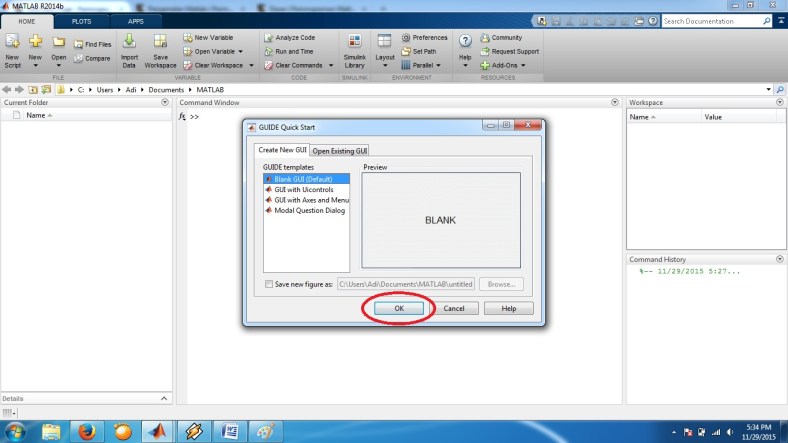The image size is (788, 443).
Task: Click the Search Documentation field
Action: (x=716, y=20)
